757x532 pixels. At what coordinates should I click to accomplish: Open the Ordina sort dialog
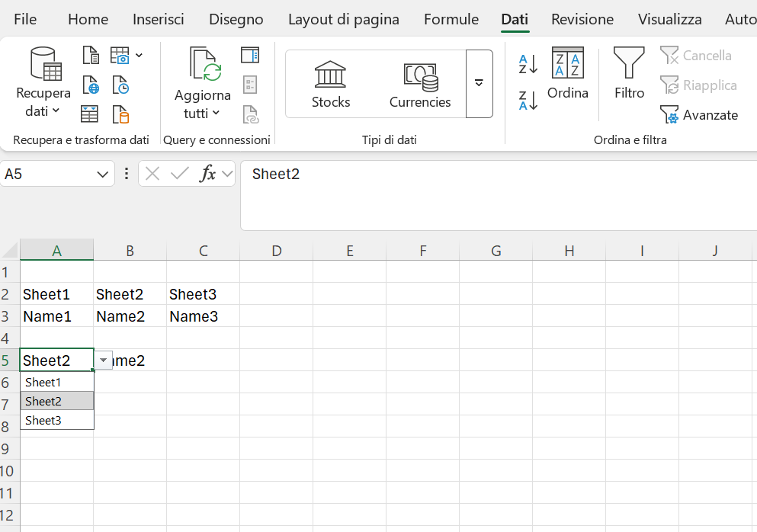568,73
